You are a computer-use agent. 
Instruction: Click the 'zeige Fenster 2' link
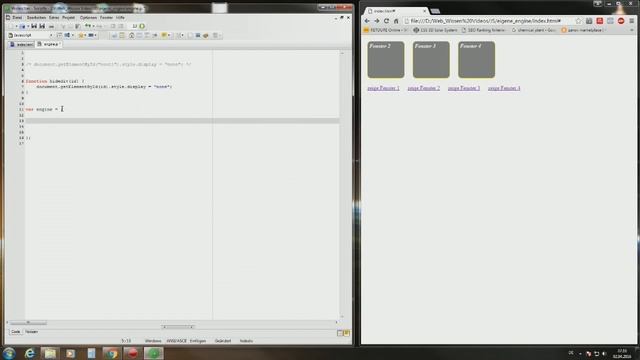click(424, 88)
